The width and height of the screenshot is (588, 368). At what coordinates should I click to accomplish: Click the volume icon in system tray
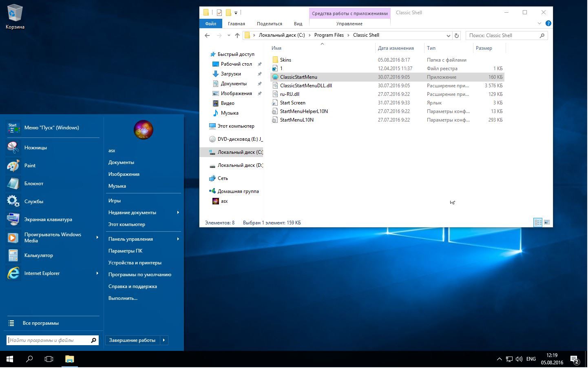click(519, 359)
